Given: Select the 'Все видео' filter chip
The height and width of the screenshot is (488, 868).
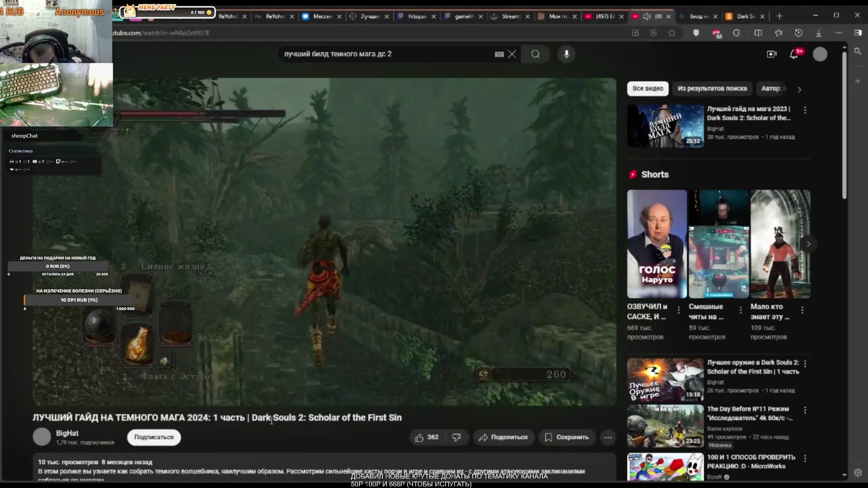Looking at the screenshot, I should tap(648, 88).
